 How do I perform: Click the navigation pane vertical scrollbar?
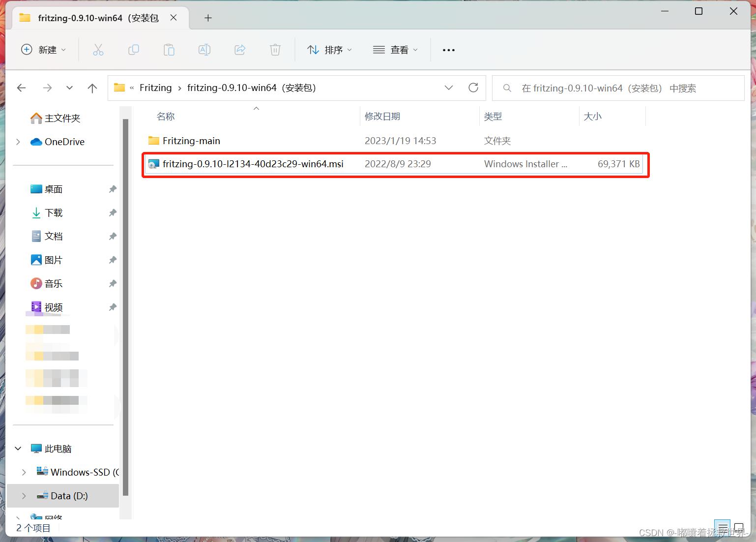[x=125, y=307]
